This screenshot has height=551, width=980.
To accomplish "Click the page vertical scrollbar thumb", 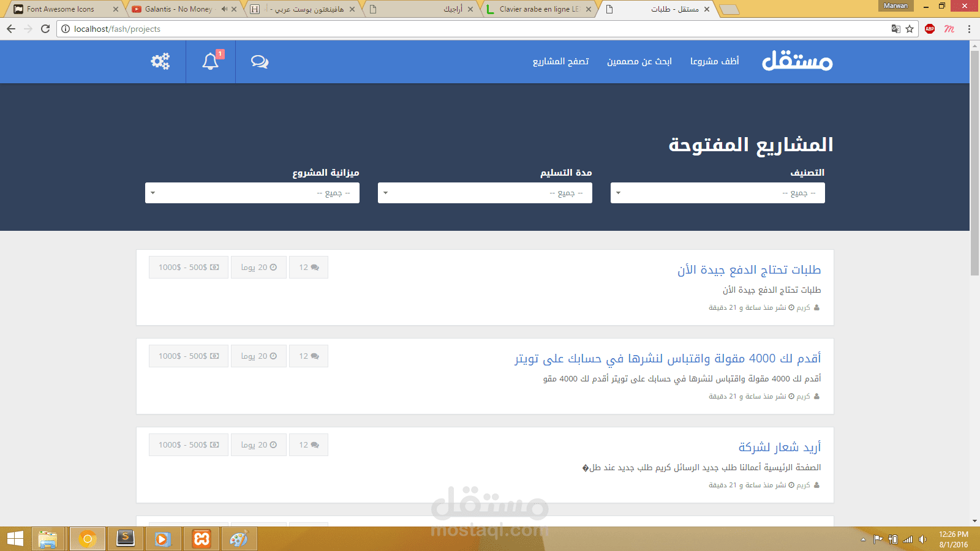I will click(x=974, y=162).
